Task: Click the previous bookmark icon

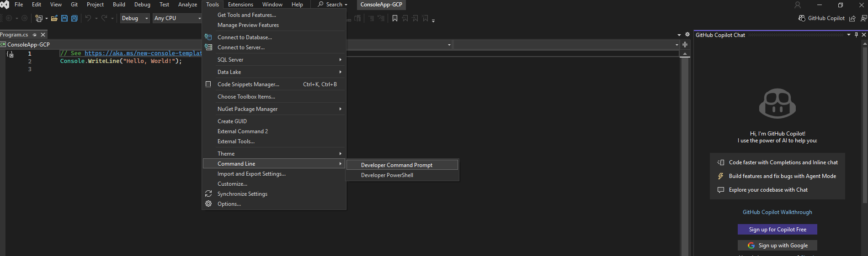Action: click(405, 18)
